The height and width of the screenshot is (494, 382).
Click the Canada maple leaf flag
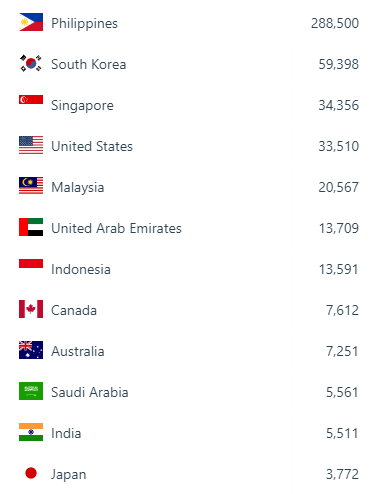pos(31,309)
